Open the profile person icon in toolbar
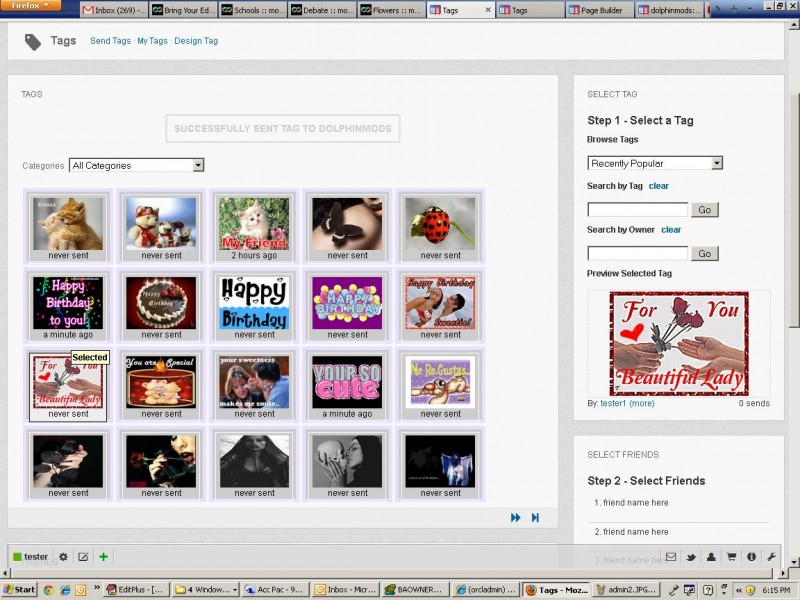The image size is (800, 600). pyautogui.click(x=711, y=557)
